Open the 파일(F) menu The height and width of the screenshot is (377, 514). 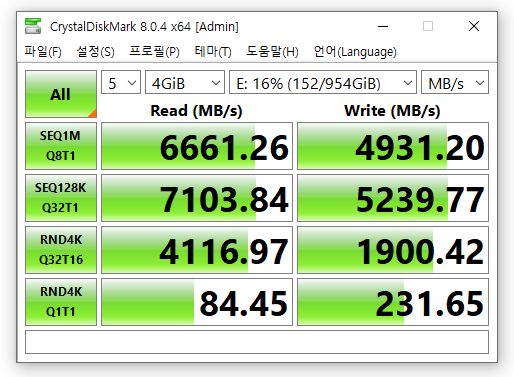(43, 52)
